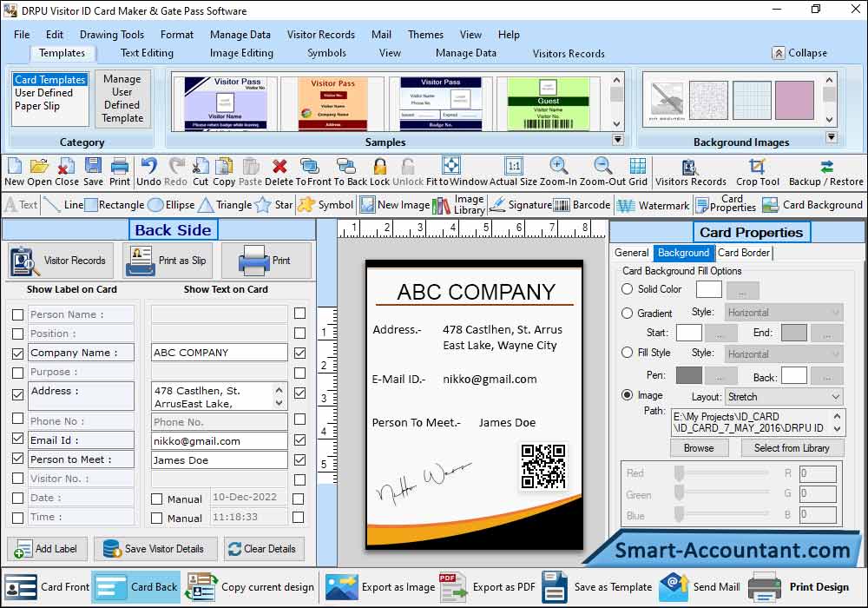Toggle the Grid display
This screenshot has width=868, height=608.
click(638, 172)
